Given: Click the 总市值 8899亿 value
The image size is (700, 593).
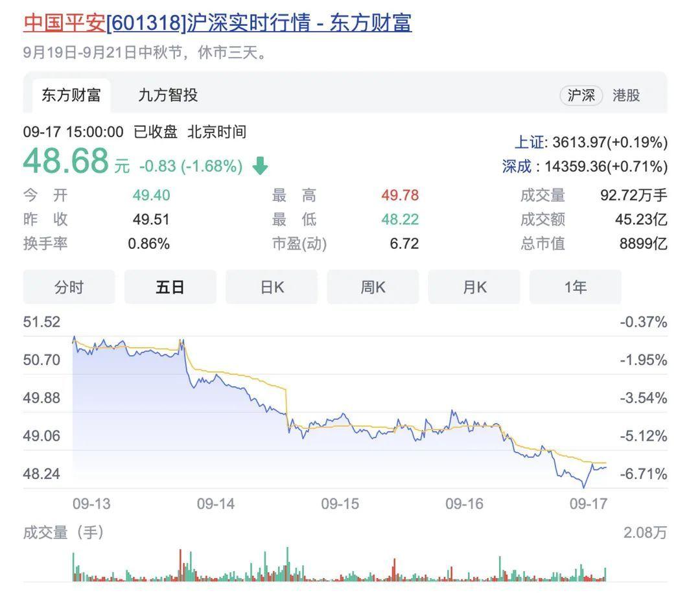Looking at the screenshot, I should pos(644,244).
